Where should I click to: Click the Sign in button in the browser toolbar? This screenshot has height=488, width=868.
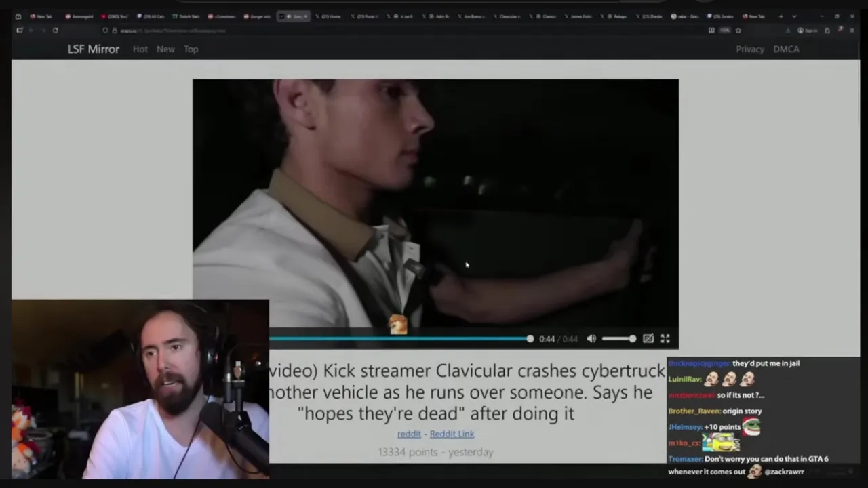(x=807, y=30)
